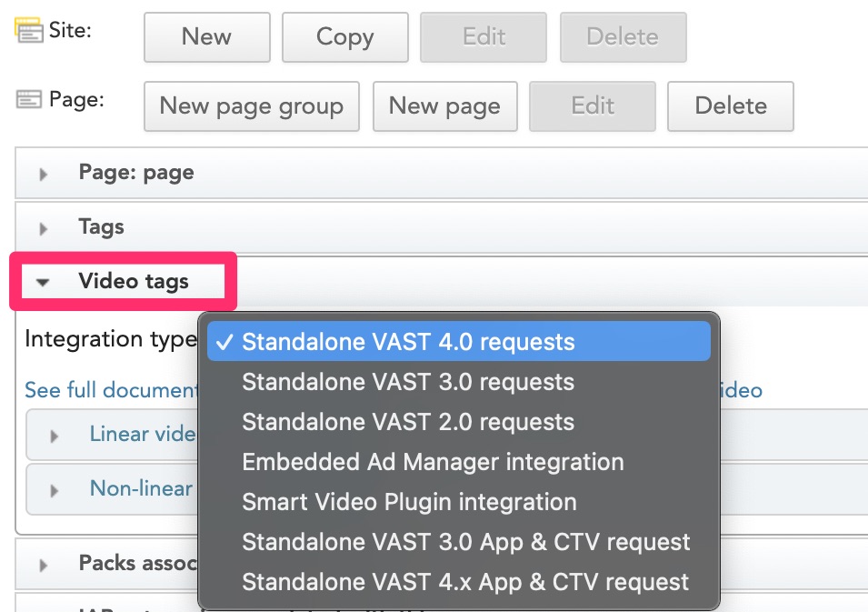Open the See full documentation link

point(109,390)
